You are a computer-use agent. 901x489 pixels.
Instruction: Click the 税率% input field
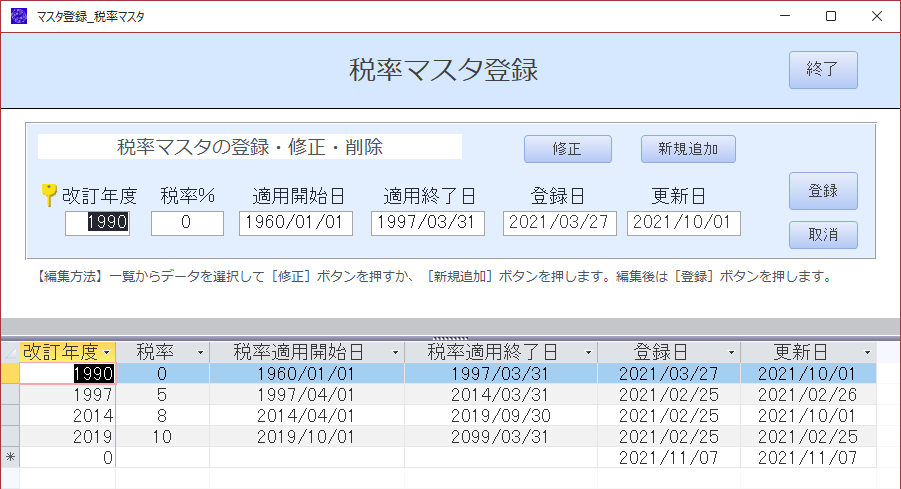(x=187, y=223)
